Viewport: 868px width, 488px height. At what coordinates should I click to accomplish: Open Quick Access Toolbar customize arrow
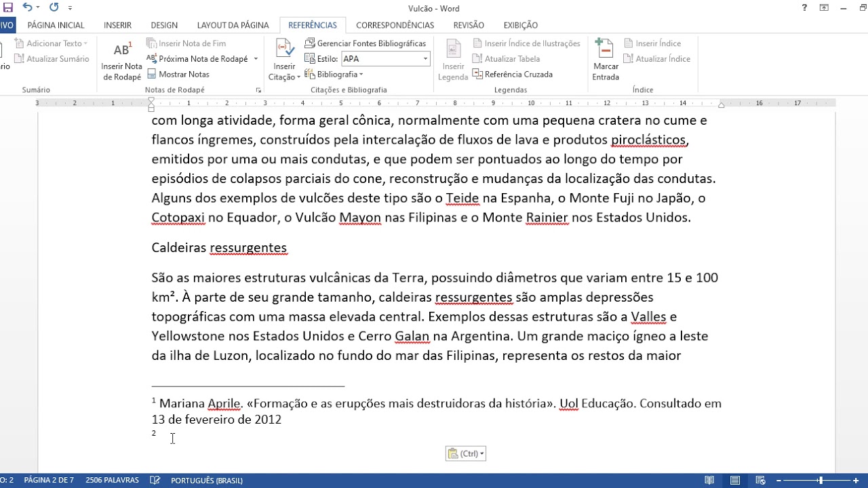coord(70,8)
